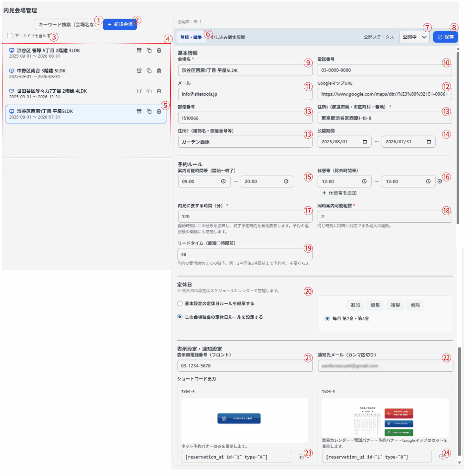Click 休憩帯を追加 to add a break
Image resolution: width=468 pixels, height=476 pixels.
339,193
